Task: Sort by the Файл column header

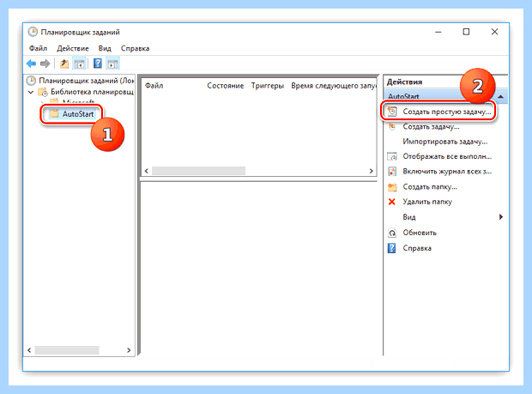Action: [x=154, y=86]
